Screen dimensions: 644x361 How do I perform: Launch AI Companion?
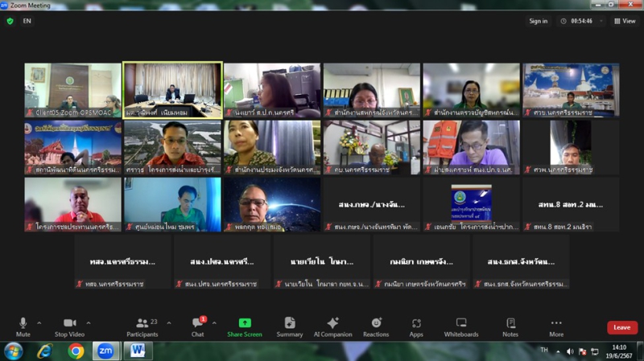(332, 326)
